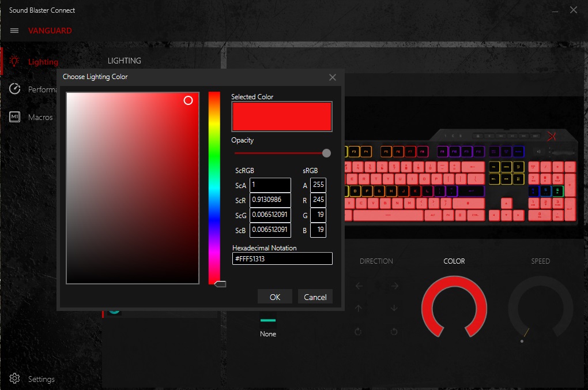Click the sRGB B value field

(318, 230)
